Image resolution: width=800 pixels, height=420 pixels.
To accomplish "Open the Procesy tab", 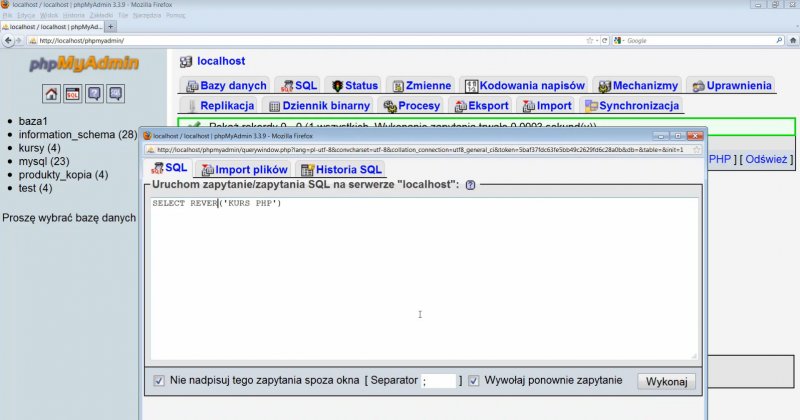I will point(411,105).
